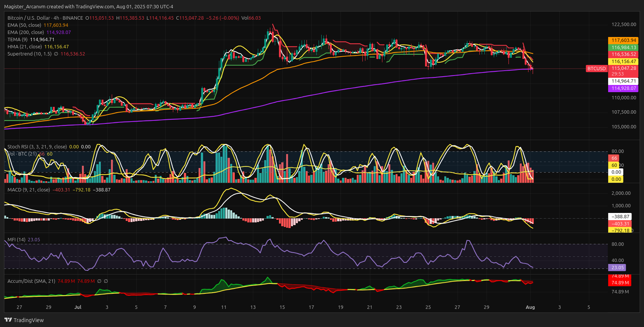This screenshot has width=644, height=327.
Task: Click the Vol 66.03 readout in the title row
Action: click(251, 18)
